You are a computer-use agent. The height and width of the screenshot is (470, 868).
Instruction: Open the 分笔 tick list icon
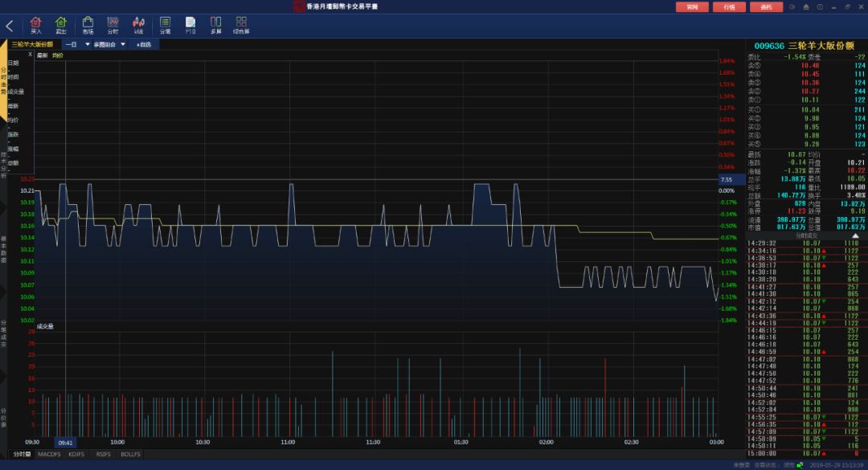pyautogui.click(x=165, y=26)
